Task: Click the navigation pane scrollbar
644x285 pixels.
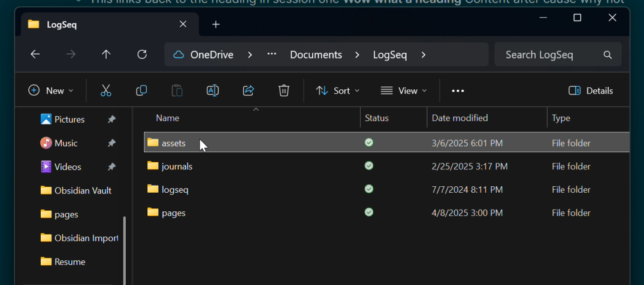Action: point(125,250)
